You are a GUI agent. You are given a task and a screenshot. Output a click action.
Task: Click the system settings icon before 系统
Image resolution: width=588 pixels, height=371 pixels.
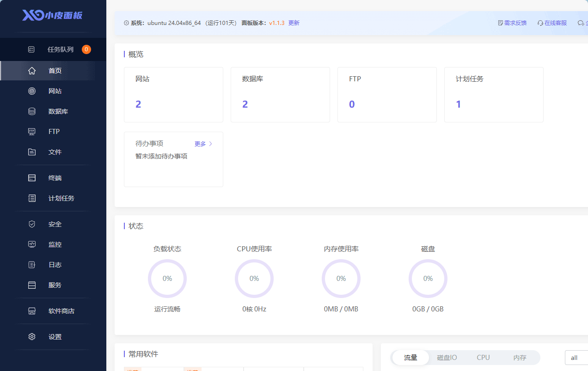[x=127, y=23]
